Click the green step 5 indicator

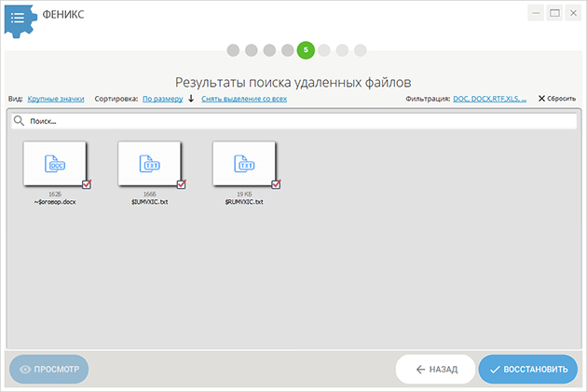pyautogui.click(x=306, y=50)
